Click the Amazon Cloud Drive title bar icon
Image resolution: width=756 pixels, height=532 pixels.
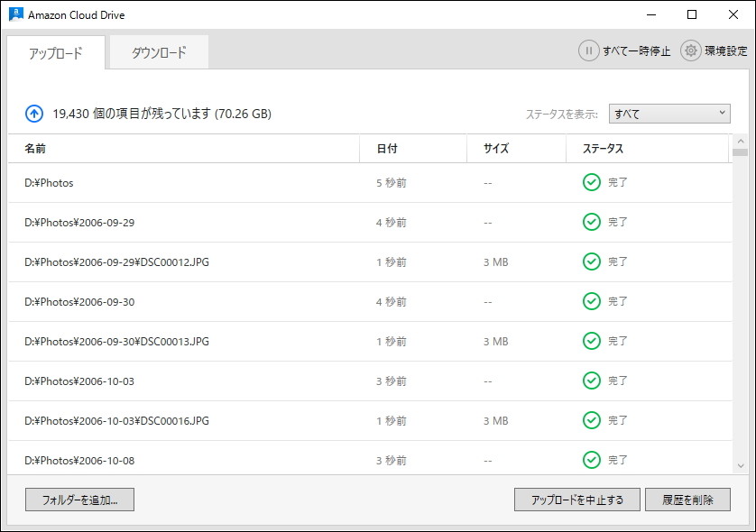(15, 14)
